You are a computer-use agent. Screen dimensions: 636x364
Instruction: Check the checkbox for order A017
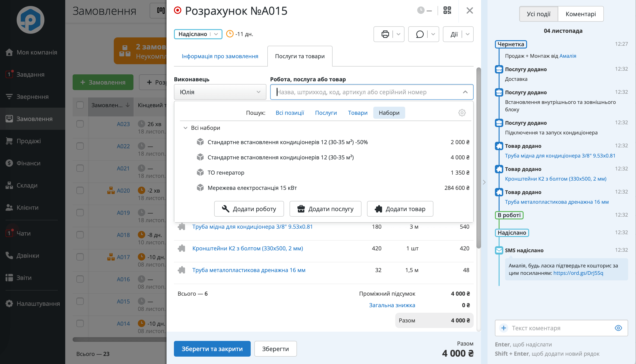80,257
